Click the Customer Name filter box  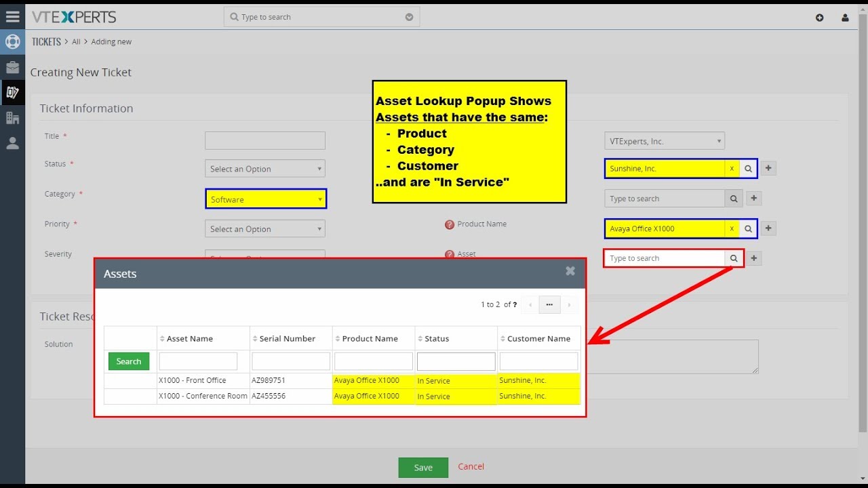(539, 361)
